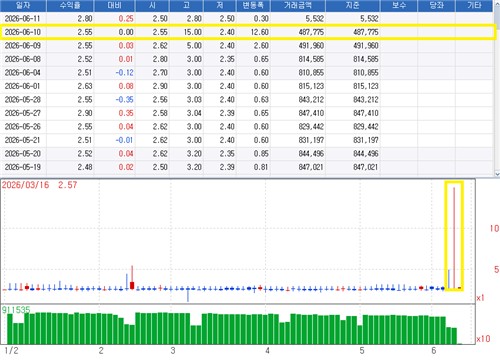Click the 0.35 change value on 2026-05-27
The height and width of the screenshot is (361, 500).
126,113
